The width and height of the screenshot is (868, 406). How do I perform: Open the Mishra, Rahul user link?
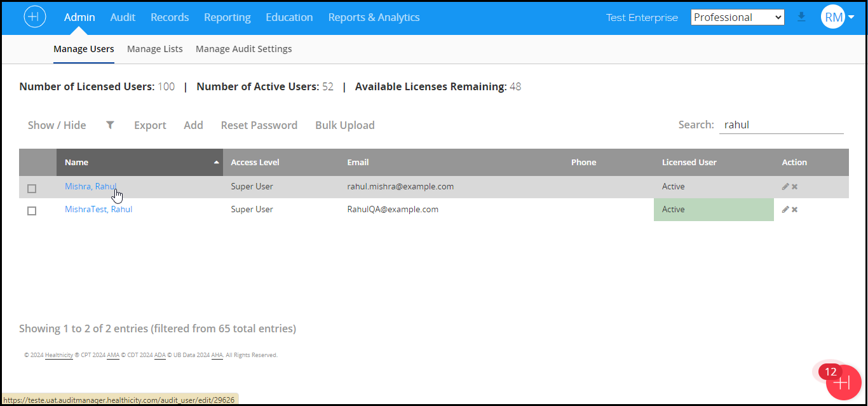click(x=90, y=186)
